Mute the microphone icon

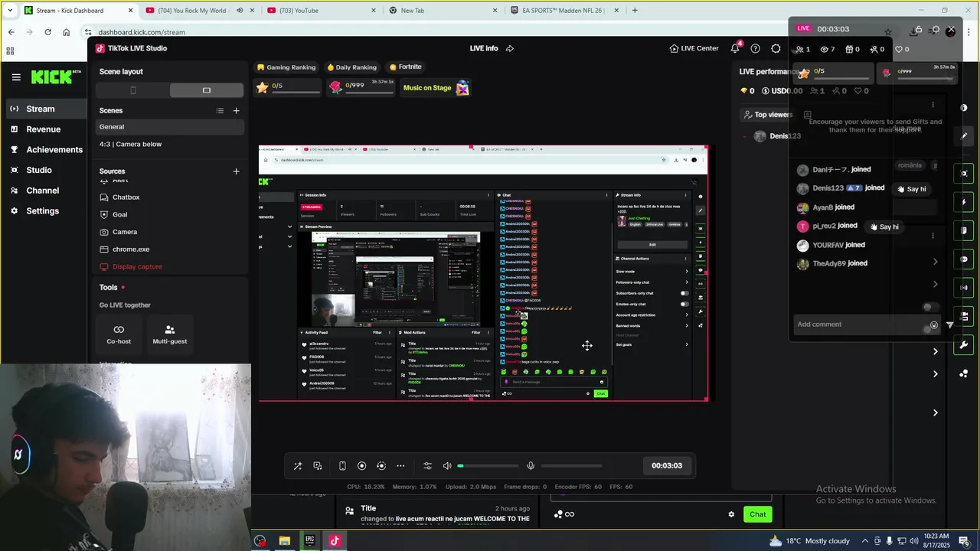click(x=531, y=466)
